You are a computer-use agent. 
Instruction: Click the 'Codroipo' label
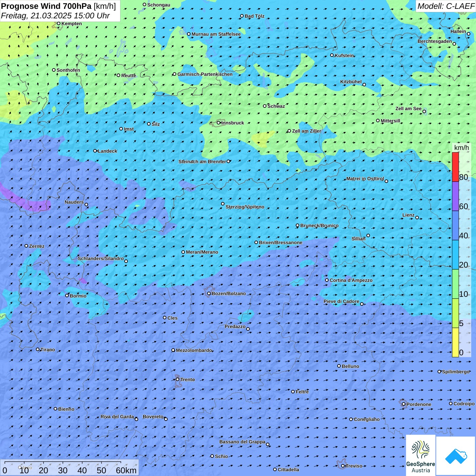point(464,404)
